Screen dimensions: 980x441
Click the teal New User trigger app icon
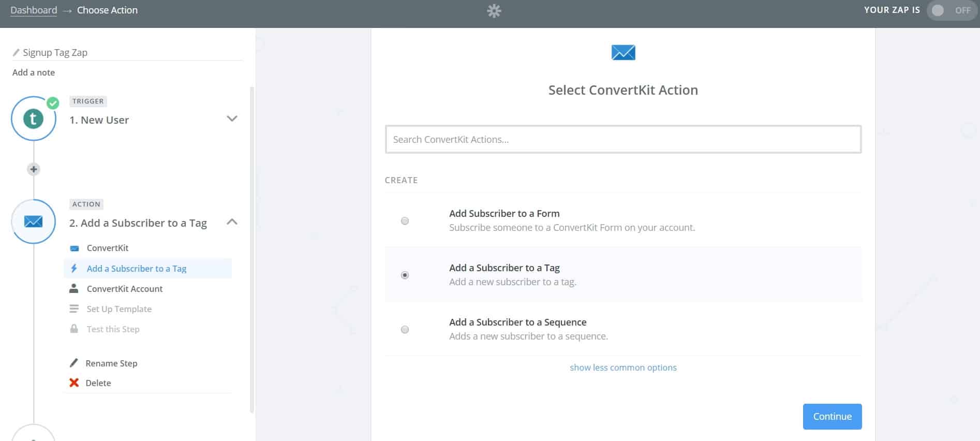point(34,119)
